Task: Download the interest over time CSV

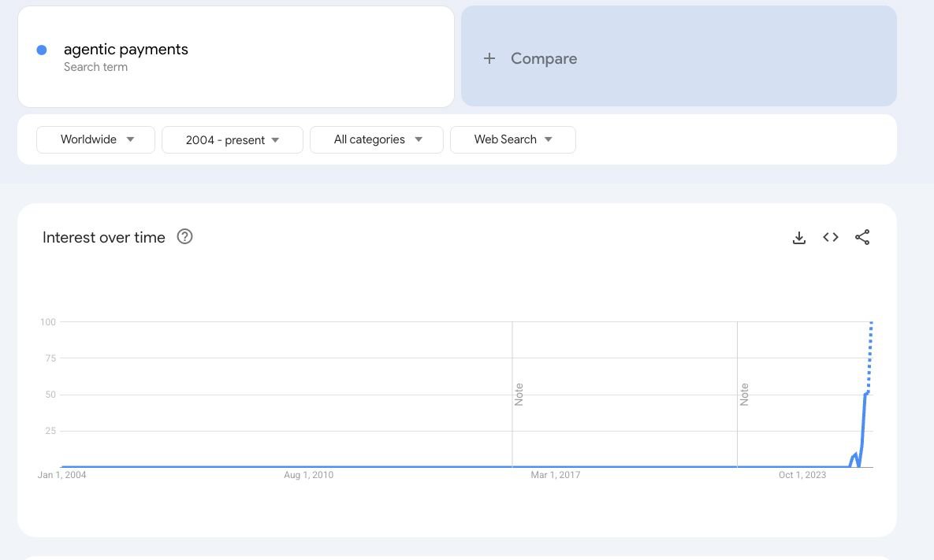Action: (x=798, y=237)
